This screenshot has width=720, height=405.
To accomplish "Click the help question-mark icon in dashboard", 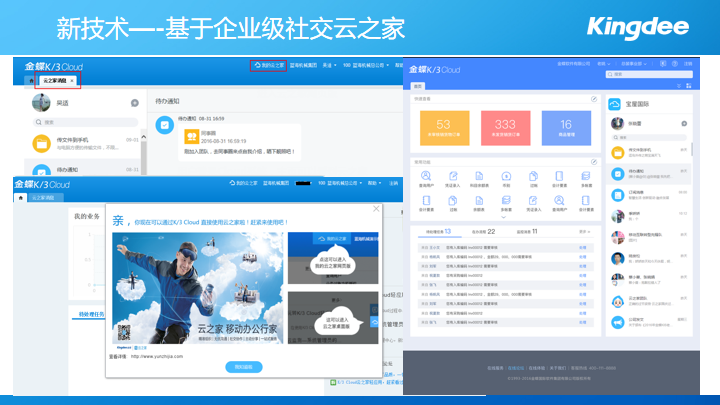I will pos(675,64).
